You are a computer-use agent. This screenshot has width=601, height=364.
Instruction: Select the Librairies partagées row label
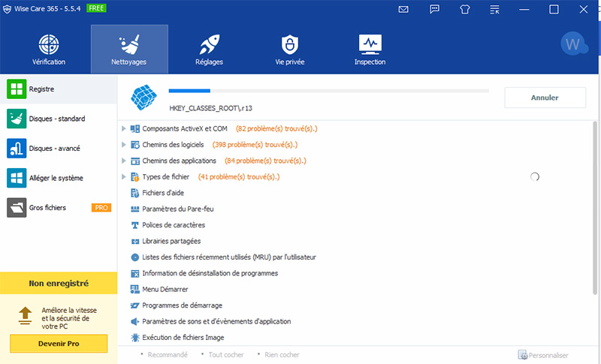[x=171, y=241]
